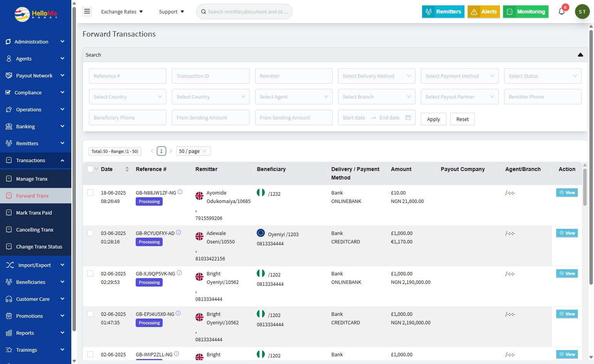Open the notifications bell
594x364 pixels.
562,12
